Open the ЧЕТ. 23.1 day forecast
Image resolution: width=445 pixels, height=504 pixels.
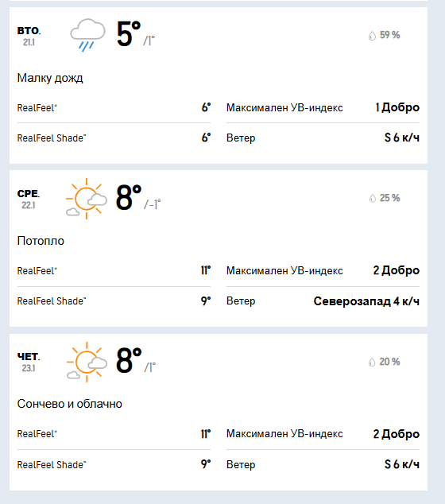29,362
